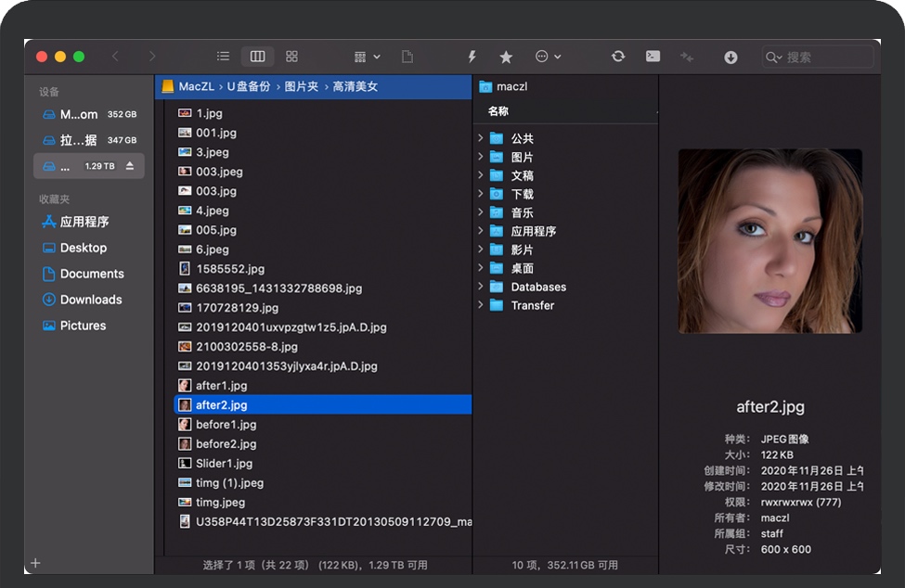
Task: Open the terminal icon in toolbar
Action: pos(653,57)
